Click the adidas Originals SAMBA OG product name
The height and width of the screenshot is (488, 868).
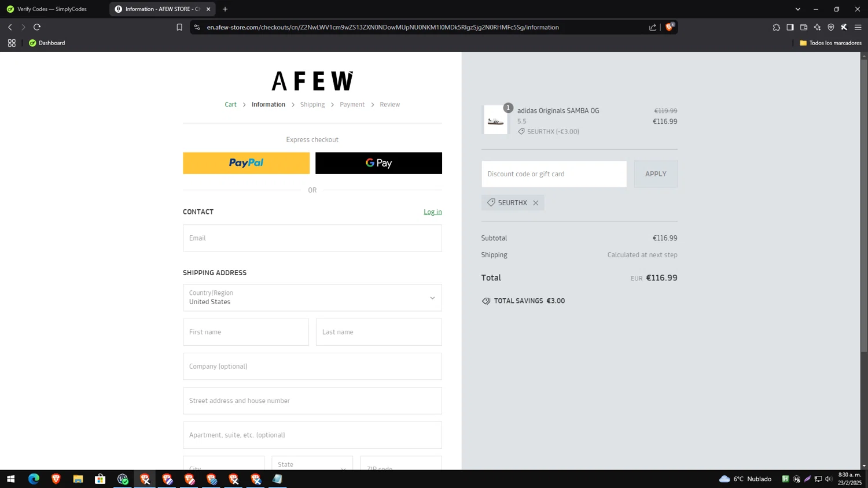tap(558, 110)
